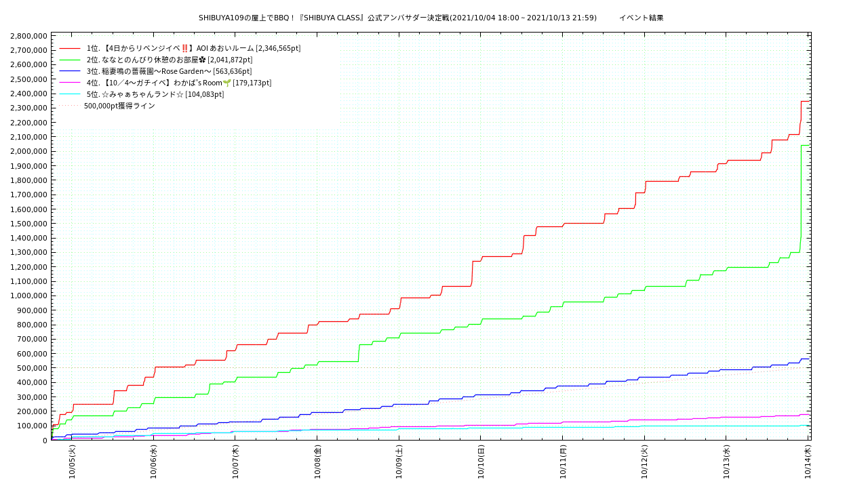868x488 pixels.
Task: Click the 1,500,000 y-axis label
Action: click(29, 224)
